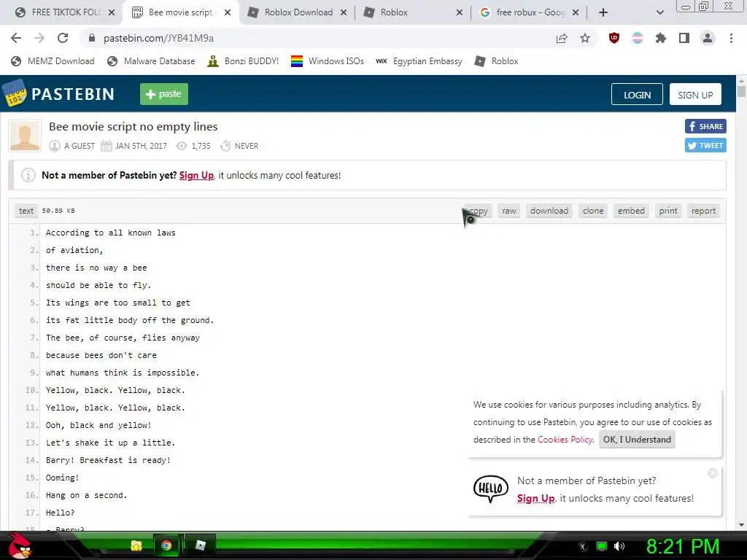Open Roblox app in taskbar
Image resolution: width=747 pixels, height=560 pixels.
click(201, 545)
